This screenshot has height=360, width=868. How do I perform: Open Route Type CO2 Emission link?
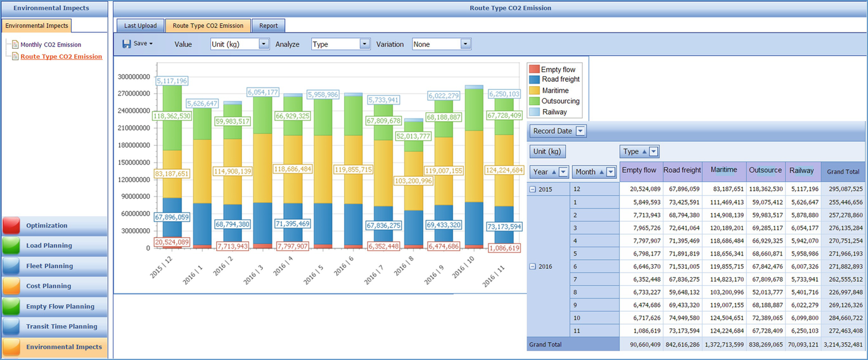pos(61,56)
